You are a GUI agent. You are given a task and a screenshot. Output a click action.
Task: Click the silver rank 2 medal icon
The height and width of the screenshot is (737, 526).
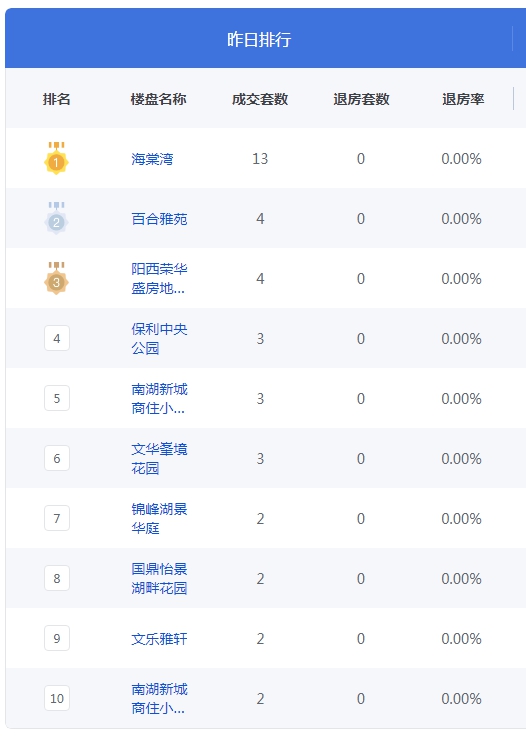pos(56,218)
